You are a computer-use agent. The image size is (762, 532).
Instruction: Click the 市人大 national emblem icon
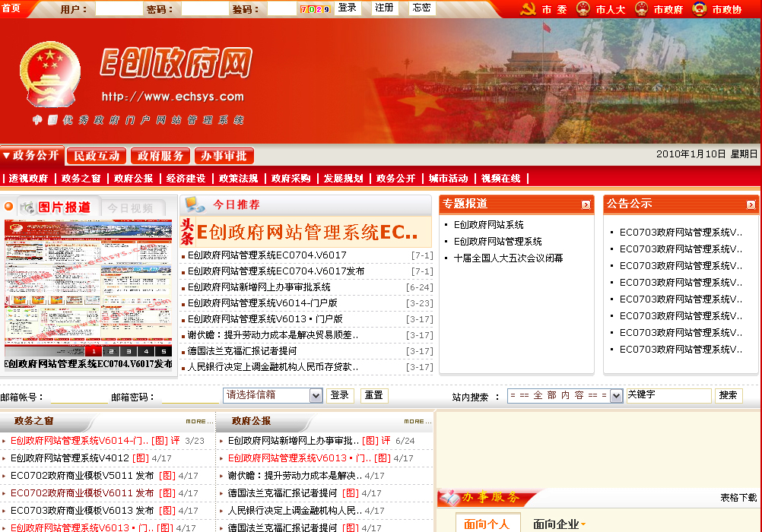[583, 8]
